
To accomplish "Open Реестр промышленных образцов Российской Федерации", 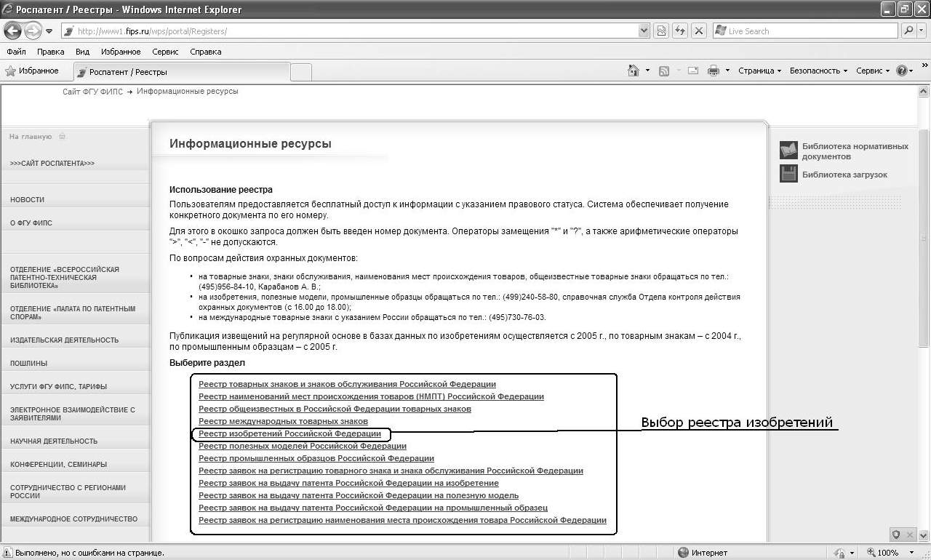I will pos(316,458).
